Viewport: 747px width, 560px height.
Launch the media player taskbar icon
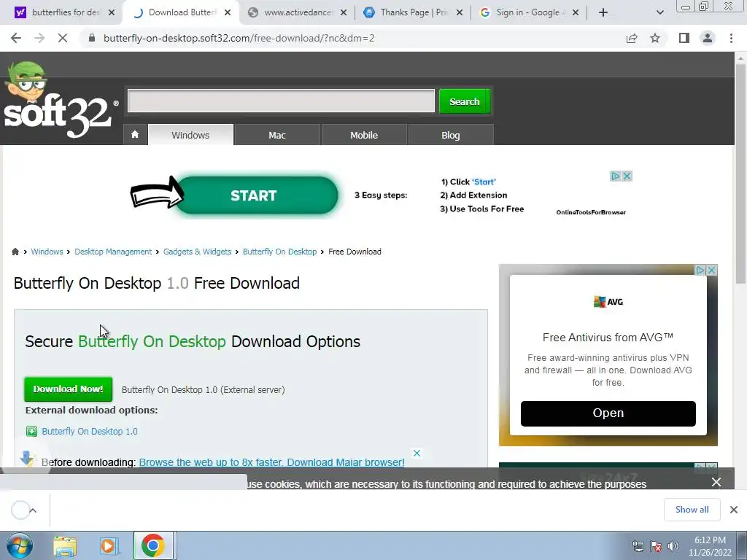pyautogui.click(x=109, y=545)
